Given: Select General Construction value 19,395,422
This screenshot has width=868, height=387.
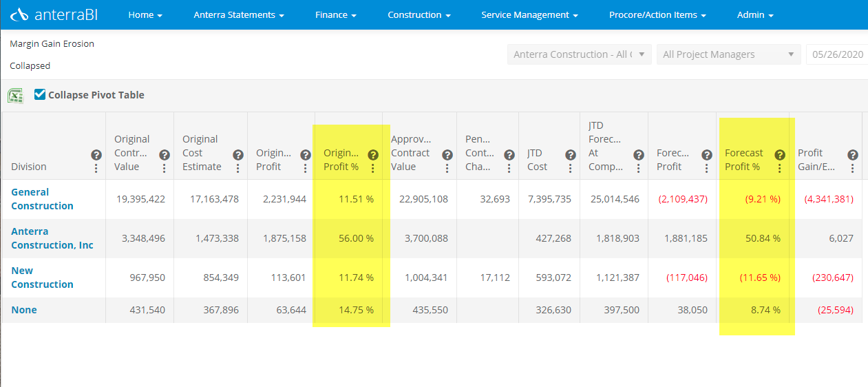Looking at the screenshot, I should pyautogui.click(x=140, y=199).
